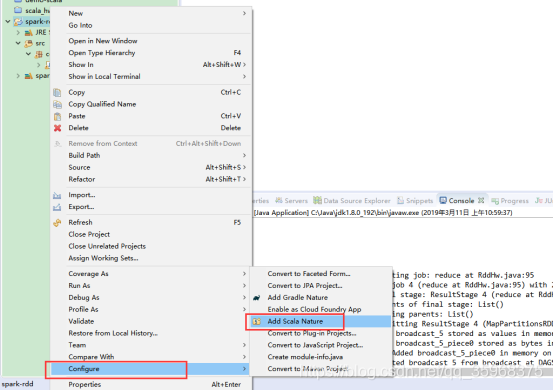Switch to the Snippets tab

[415, 201]
